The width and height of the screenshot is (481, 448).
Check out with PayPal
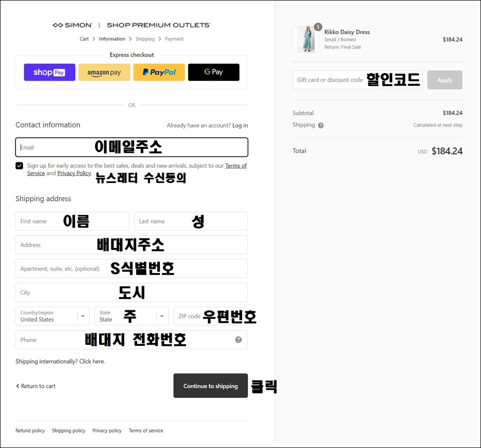(159, 72)
